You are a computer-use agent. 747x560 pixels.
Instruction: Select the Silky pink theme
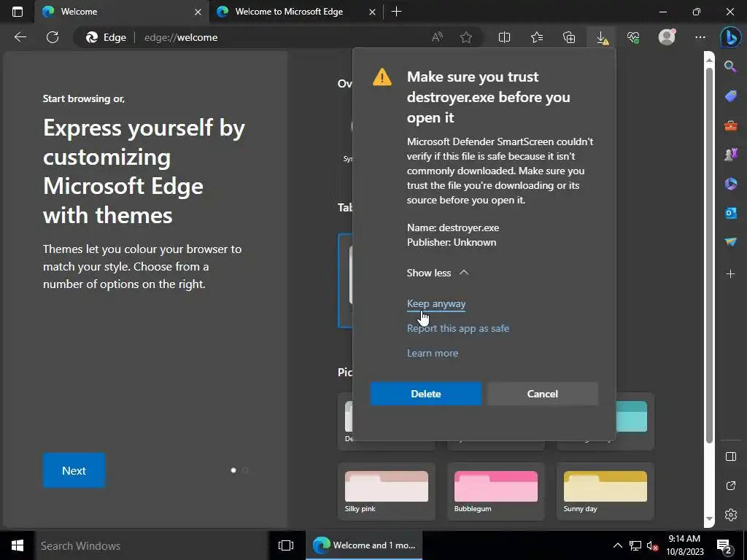(x=387, y=491)
